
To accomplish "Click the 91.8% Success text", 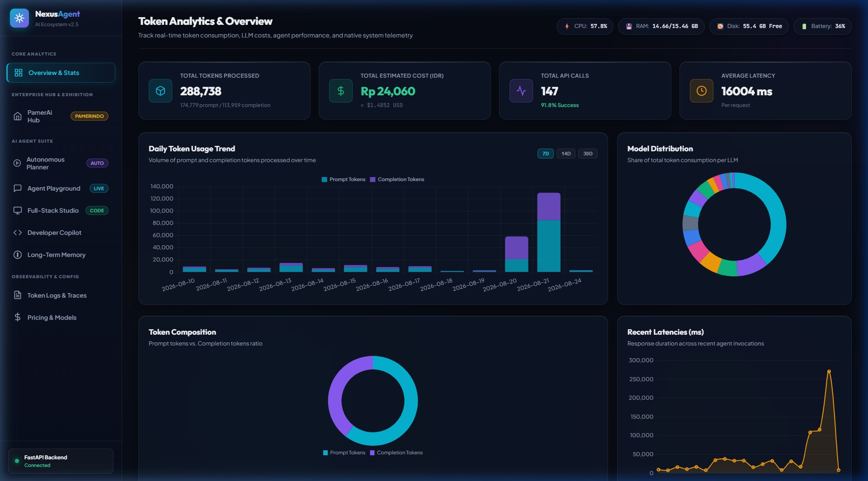I will point(560,105).
